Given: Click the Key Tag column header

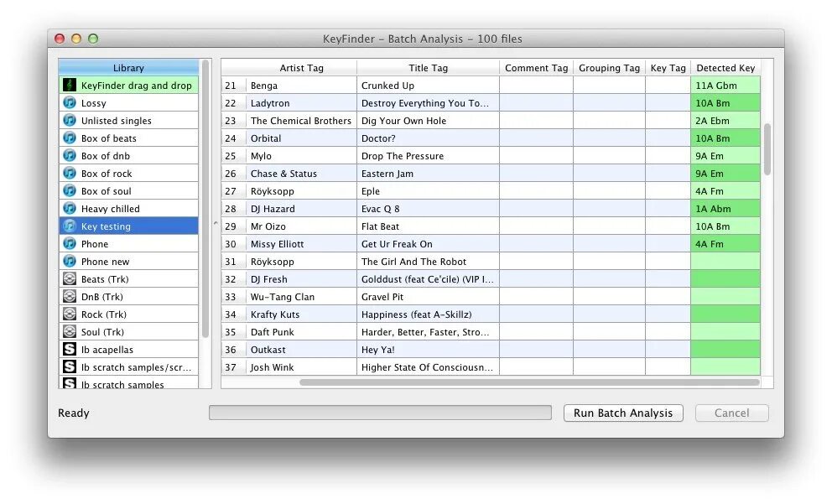Looking at the screenshot, I should point(668,67).
